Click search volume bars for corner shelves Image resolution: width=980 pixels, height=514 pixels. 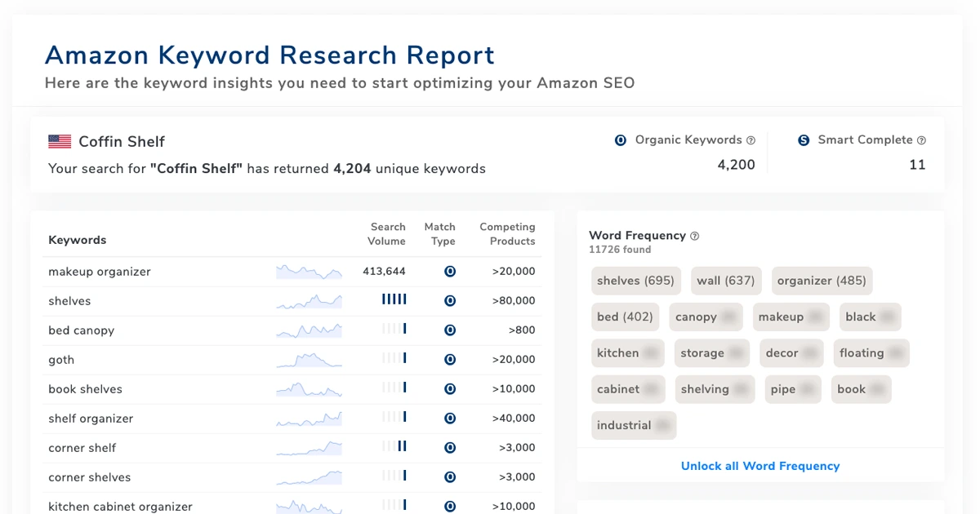click(x=394, y=476)
